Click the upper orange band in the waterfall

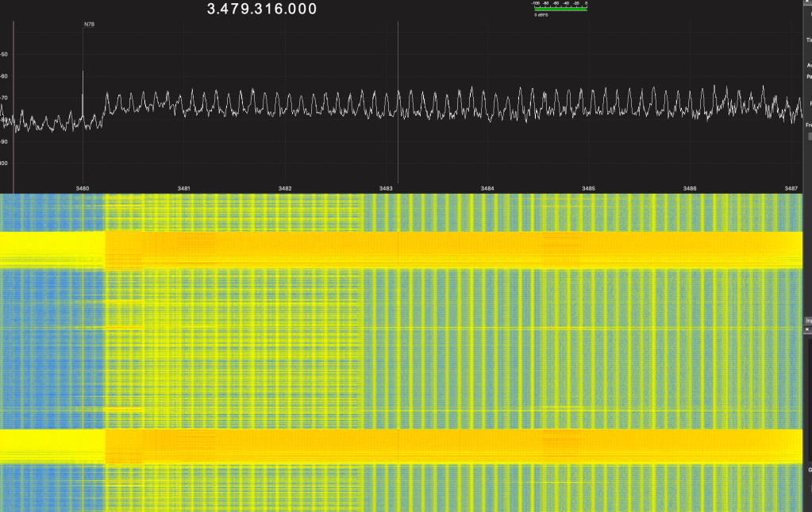pos(444,249)
